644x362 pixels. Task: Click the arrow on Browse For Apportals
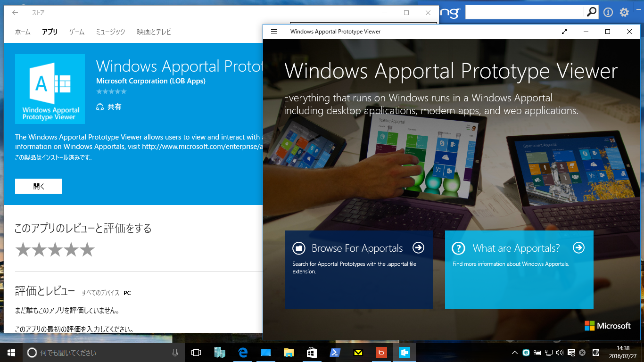point(418,247)
